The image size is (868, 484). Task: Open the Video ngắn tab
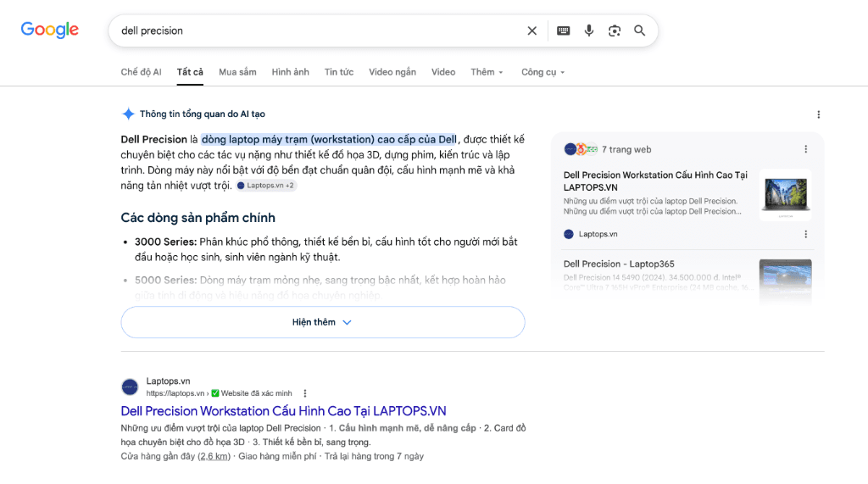coord(392,72)
